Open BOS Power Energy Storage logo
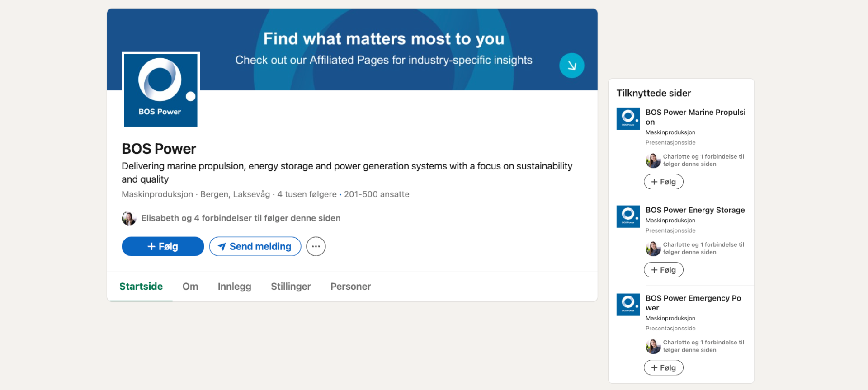Image resolution: width=868 pixels, height=390 pixels. (x=628, y=216)
